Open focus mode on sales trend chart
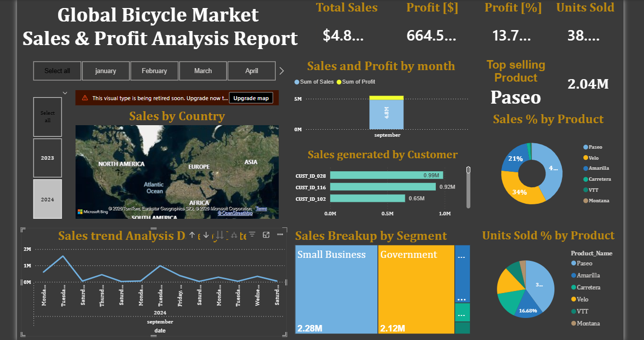Image resolution: width=644 pixels, height=340 pixels. pos(266,234)
